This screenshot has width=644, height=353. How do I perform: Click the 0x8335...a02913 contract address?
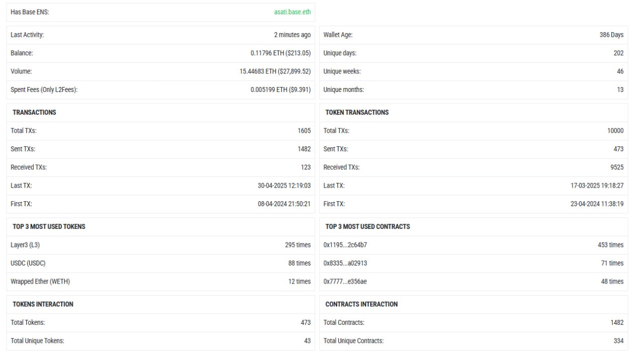[345, 263]
